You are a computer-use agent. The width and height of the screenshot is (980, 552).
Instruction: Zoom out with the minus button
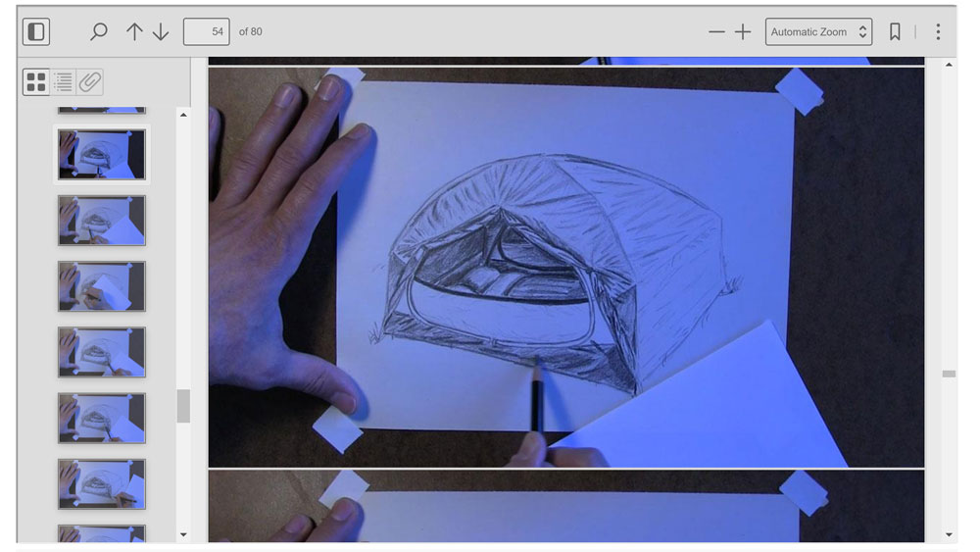[x=716, y=32]
